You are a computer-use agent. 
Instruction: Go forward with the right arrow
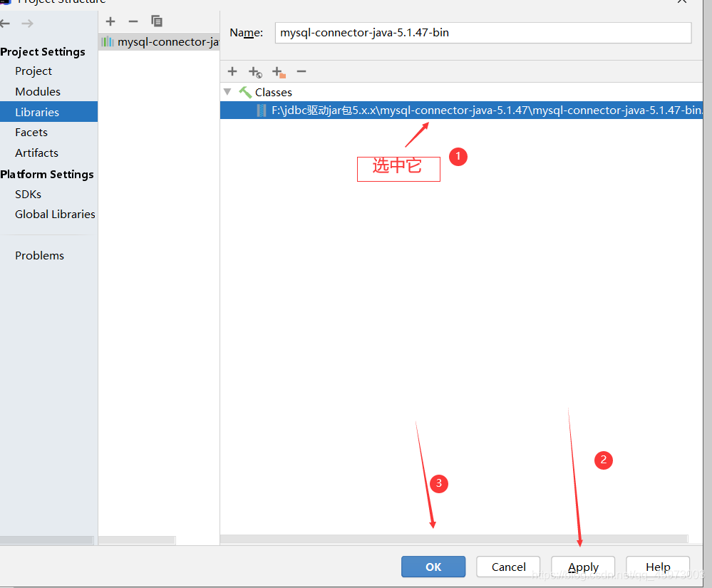[x=27, y=23]
